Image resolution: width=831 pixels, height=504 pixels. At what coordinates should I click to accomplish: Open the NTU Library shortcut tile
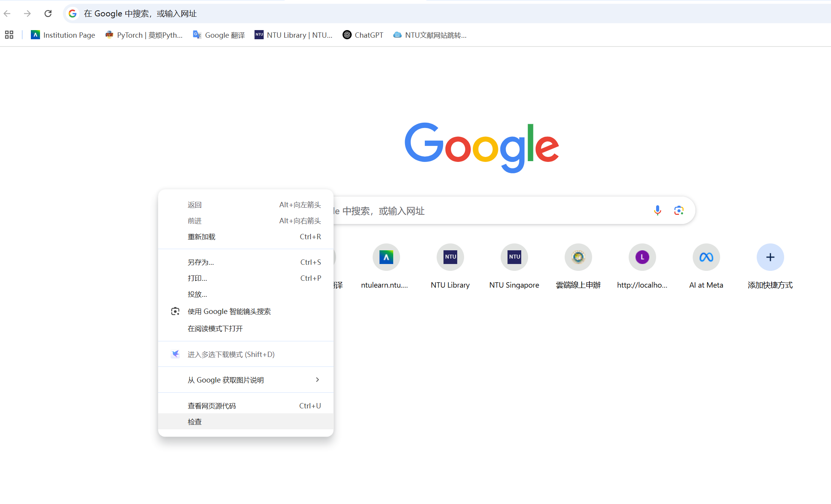pos(450,257)
